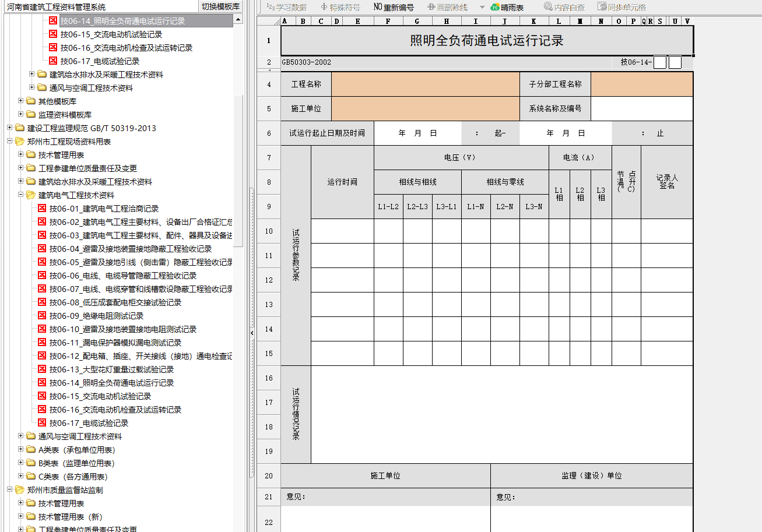Expand the 其他模板库 tree node
Viewport: 762px width, 532px height.
(20, 101)
